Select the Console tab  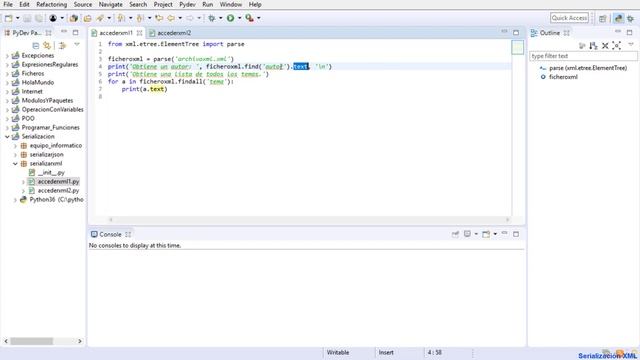click(x=110, y=234)
